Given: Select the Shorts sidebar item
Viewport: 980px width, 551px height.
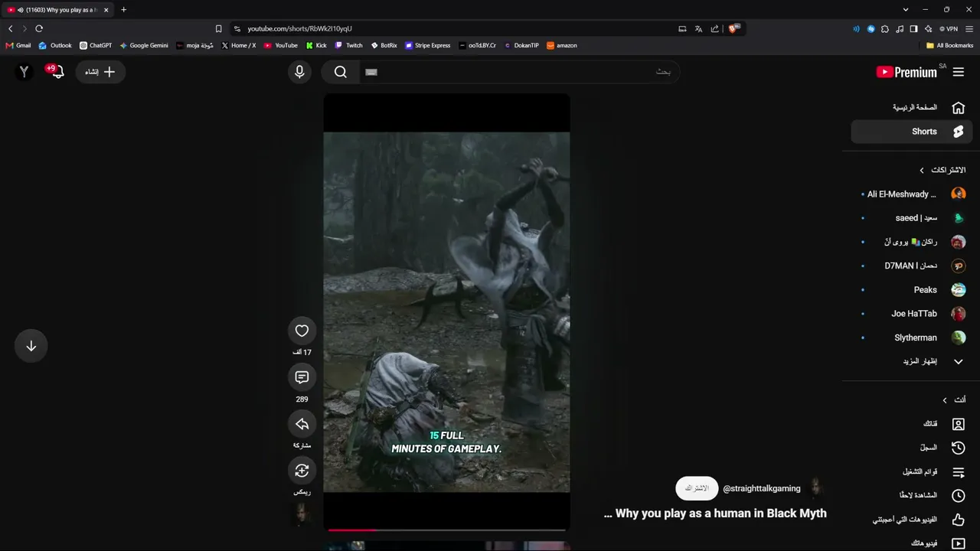Looking at the screenshot, I should [x=912, y=132].
